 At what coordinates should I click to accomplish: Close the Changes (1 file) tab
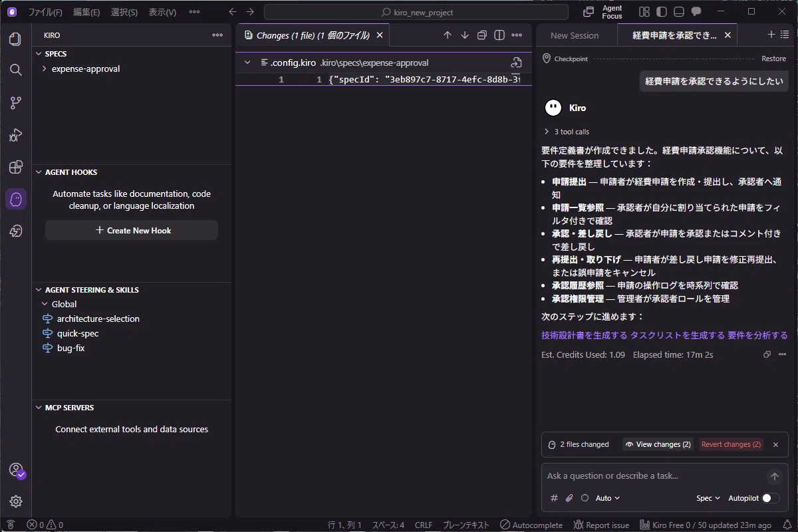380,35
